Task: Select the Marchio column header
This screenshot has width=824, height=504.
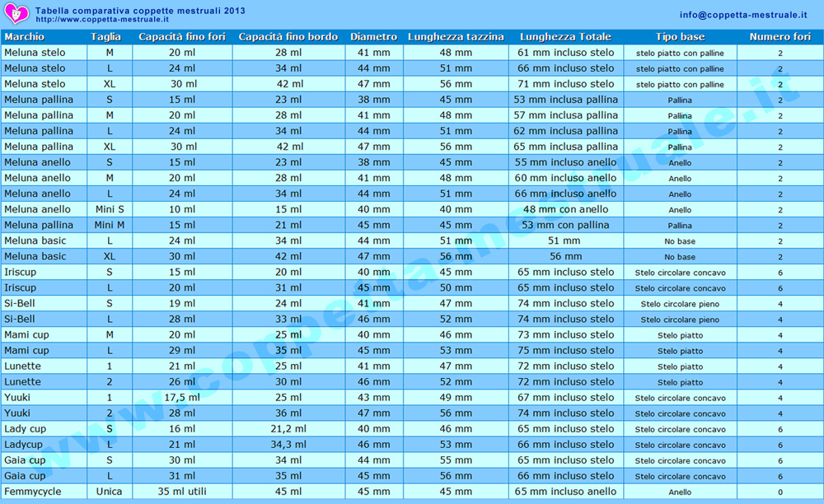Action: 25,37
